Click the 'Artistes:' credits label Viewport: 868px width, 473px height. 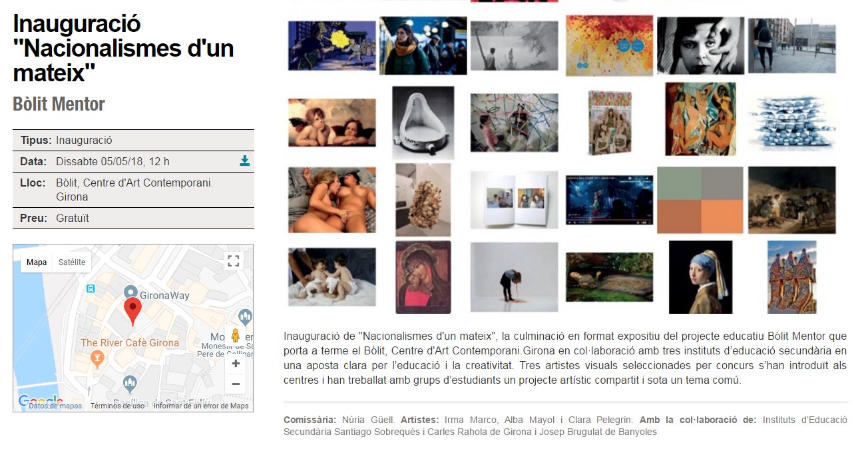pyautogui.click(x=419, y=420)
